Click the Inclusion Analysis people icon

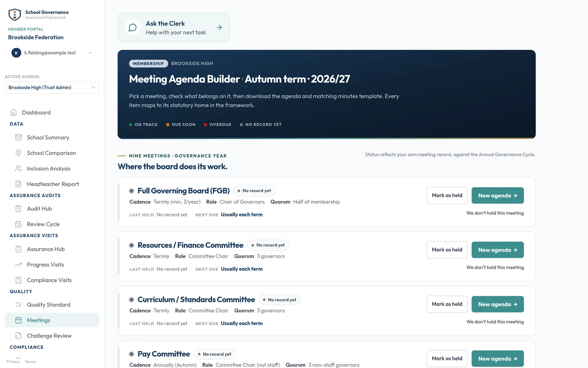[x=18, y=169]
